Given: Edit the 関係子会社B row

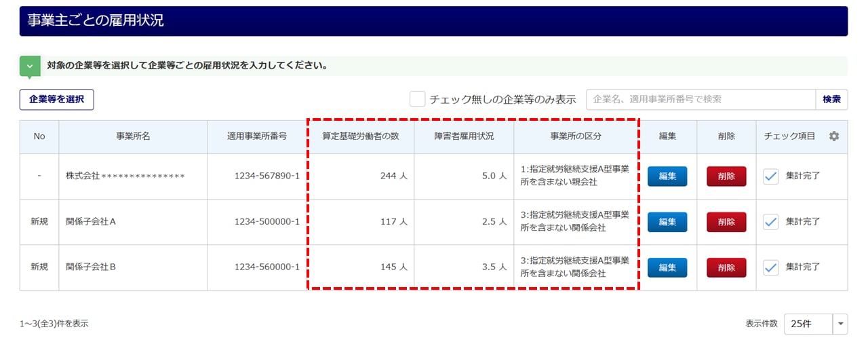Looking at the screenshot, I should point(667,267).
